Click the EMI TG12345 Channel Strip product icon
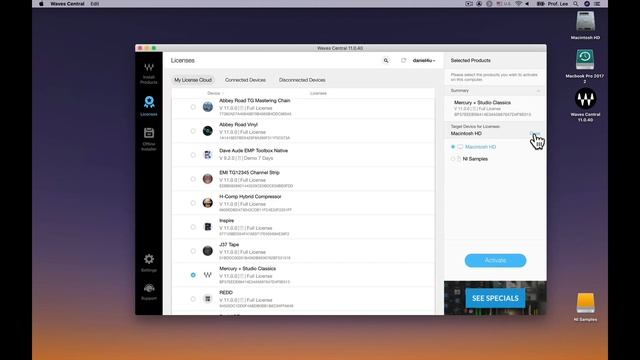Screen dimensions: 640x360 (207, 179)
